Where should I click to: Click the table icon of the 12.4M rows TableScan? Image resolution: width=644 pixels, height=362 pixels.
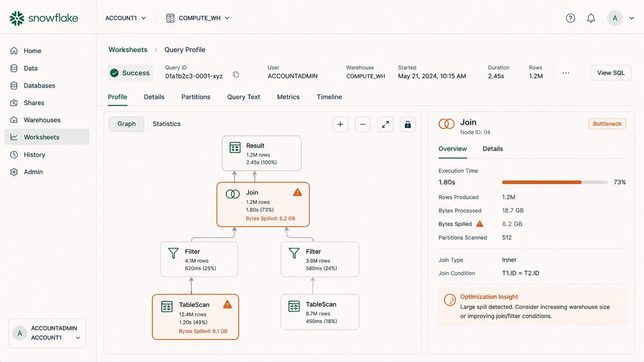(x=167, y=307)
